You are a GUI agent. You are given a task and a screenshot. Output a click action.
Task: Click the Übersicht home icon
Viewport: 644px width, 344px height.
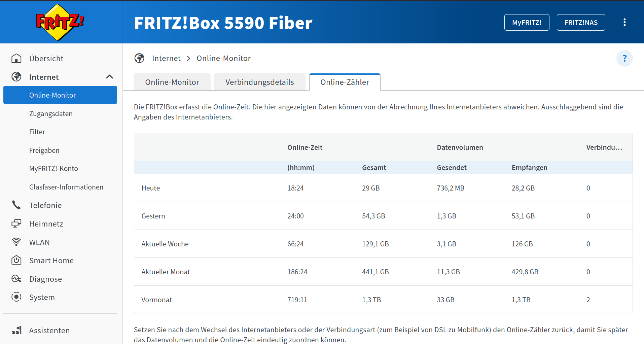(x=16, y=58)
